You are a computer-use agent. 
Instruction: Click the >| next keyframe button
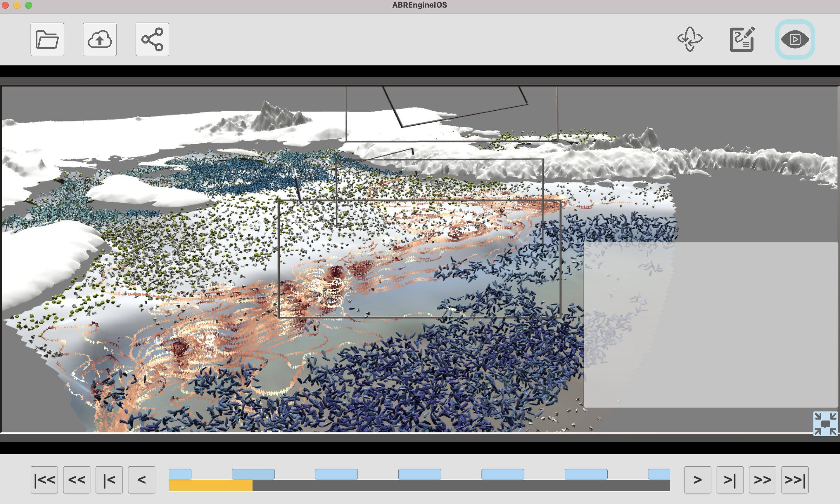click(x=730, y=479)
